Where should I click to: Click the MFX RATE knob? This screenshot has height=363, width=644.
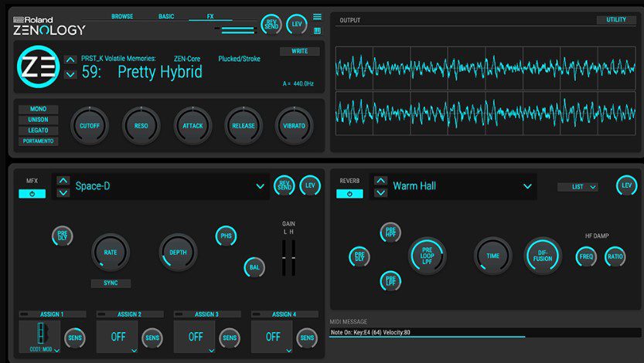(x=111, y=253)
